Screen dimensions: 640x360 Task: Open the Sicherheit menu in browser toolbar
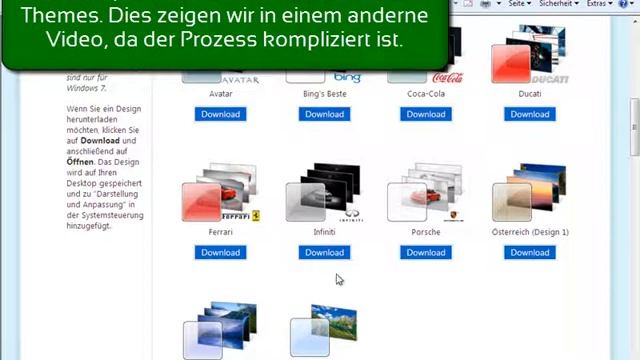point(559,4)
